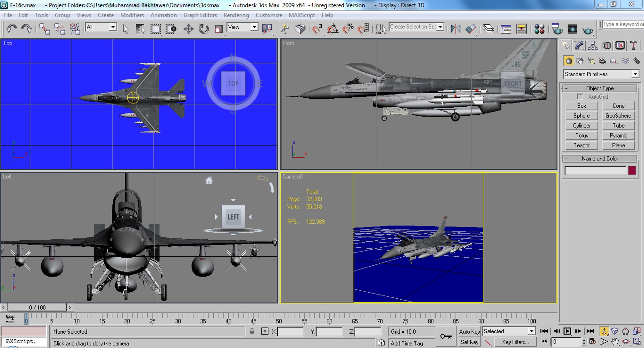
Task: Choose the Rectangular Selection Region tool
Action: (155, 29)
